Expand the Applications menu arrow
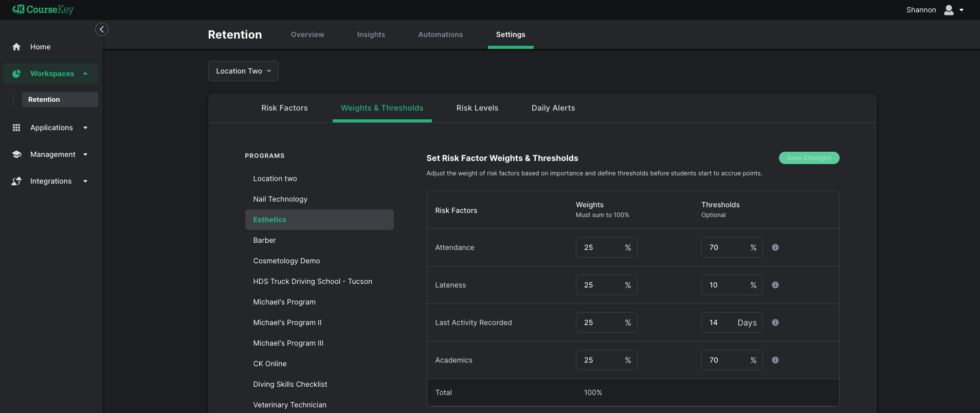Screen dimensions: 980x413 85,128
